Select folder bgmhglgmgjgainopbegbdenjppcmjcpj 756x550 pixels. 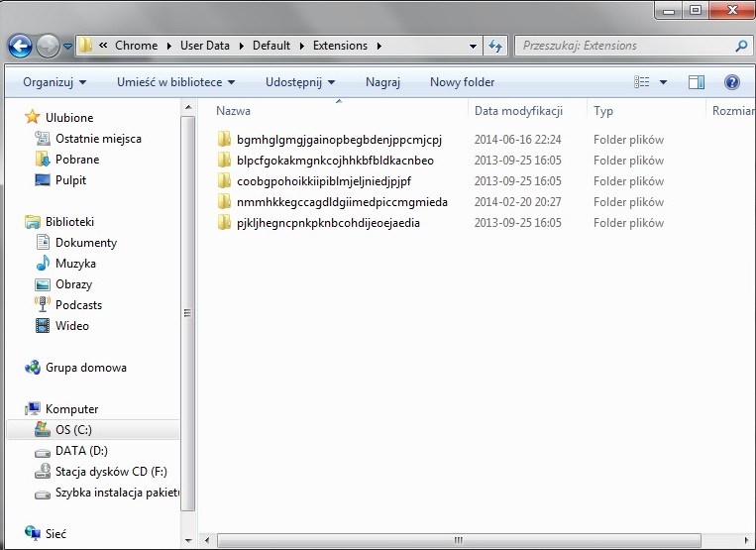[339, 140]
